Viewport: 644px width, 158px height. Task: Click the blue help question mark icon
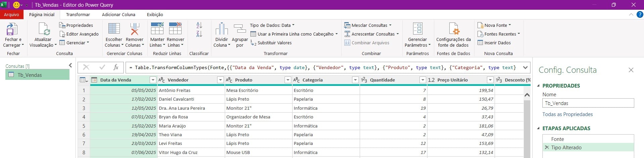(x=640, y=14)
